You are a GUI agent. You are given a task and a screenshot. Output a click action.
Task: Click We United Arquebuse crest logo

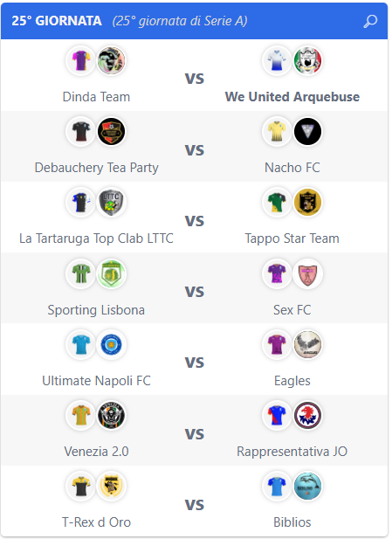click(x=307, y=60)
